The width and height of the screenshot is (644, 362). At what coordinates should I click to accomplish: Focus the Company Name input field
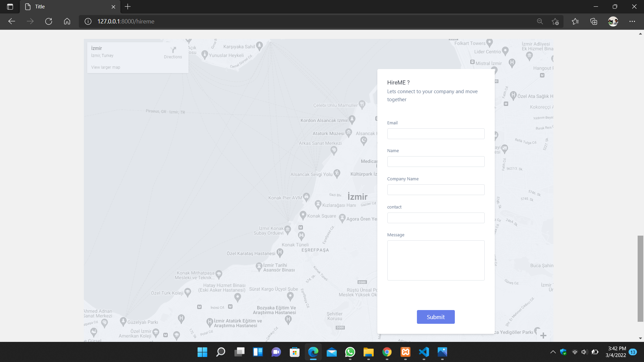[436, 190]
